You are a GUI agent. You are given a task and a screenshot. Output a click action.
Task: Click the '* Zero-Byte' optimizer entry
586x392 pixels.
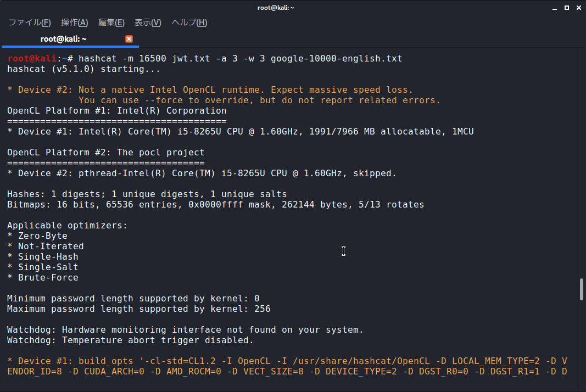37,236
